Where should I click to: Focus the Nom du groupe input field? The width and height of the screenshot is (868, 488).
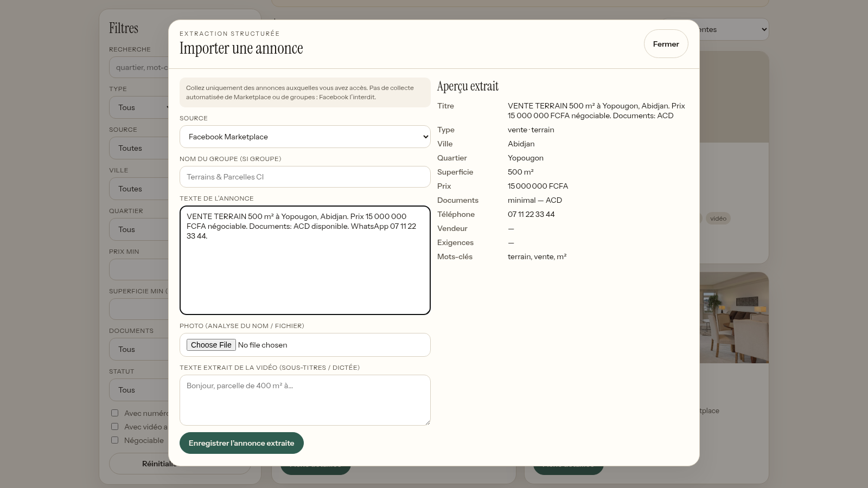pyautogui.click(x=305, y=177)
